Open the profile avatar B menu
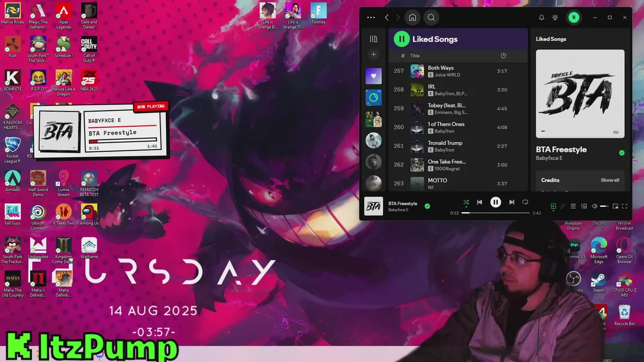644x362 pixels. click(574, 17)
